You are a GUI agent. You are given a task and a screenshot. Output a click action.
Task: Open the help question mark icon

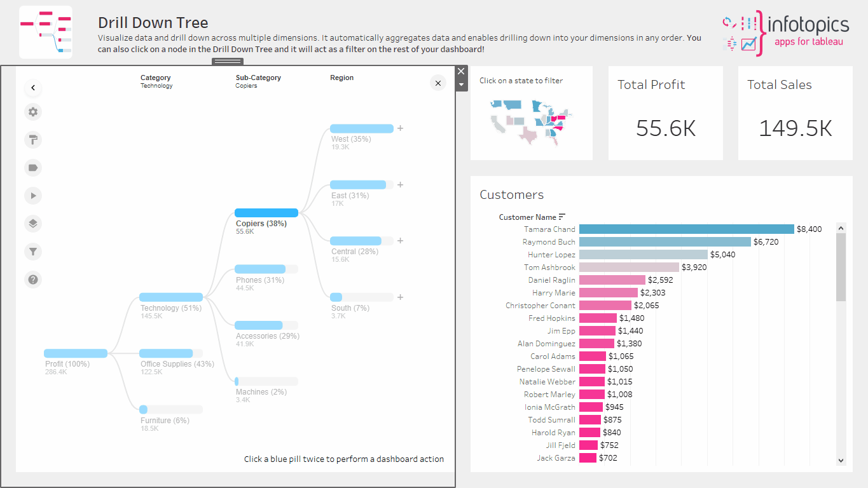click(x=33, y=279)
